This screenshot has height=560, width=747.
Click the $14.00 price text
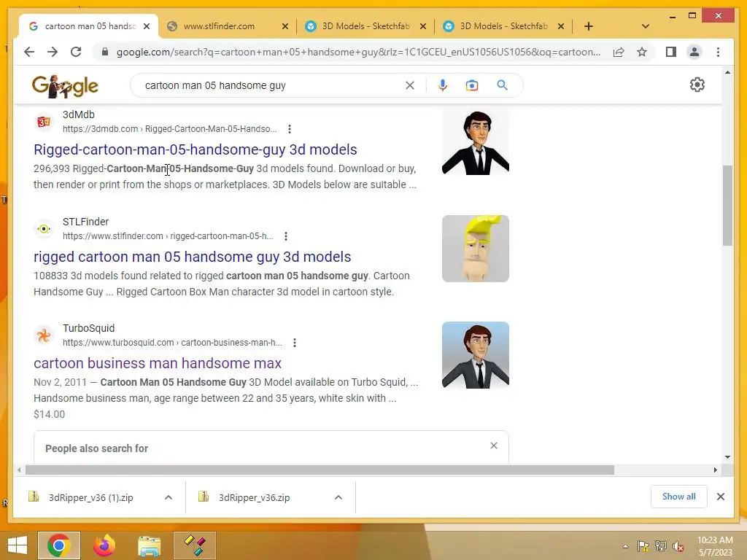coord(49,414)
